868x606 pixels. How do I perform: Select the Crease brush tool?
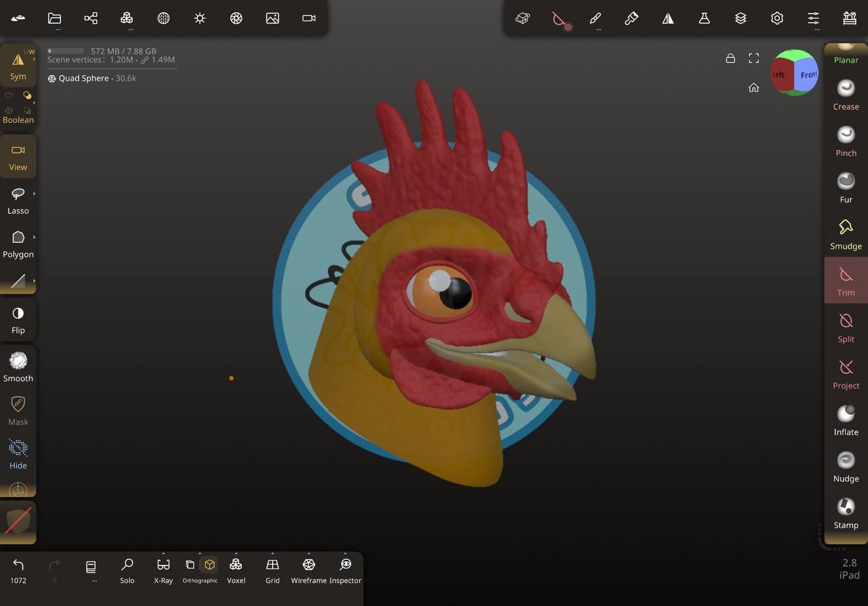pos(846,95)
